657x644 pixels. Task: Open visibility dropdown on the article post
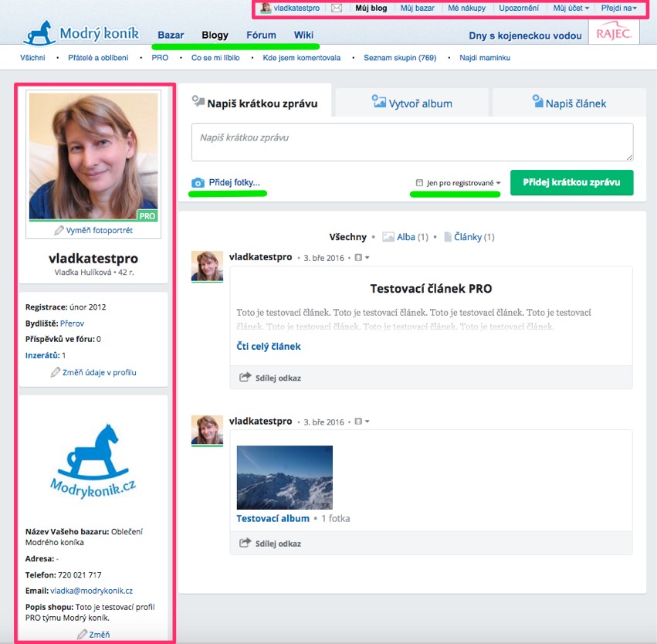[361, 257]
